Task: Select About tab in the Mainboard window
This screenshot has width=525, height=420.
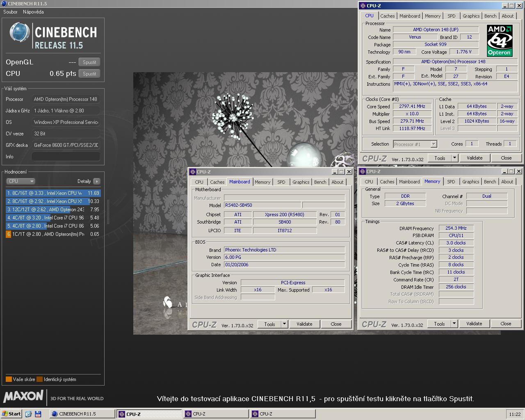Action: tap(338, 182)
